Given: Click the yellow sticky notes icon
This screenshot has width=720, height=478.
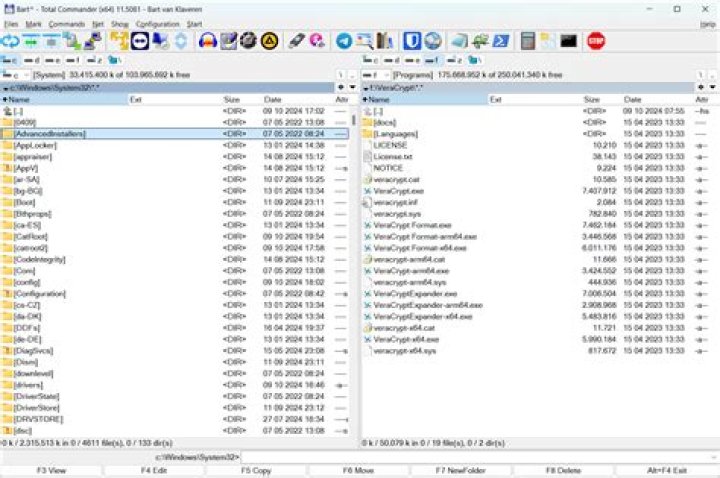Looking at the screenshot, I should (x=548, y=41).
